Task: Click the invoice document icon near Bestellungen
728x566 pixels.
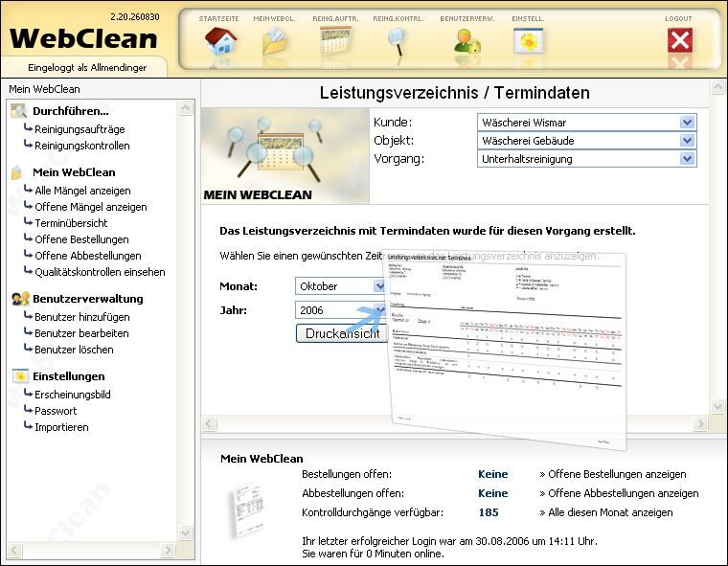Action: point(247,509)
